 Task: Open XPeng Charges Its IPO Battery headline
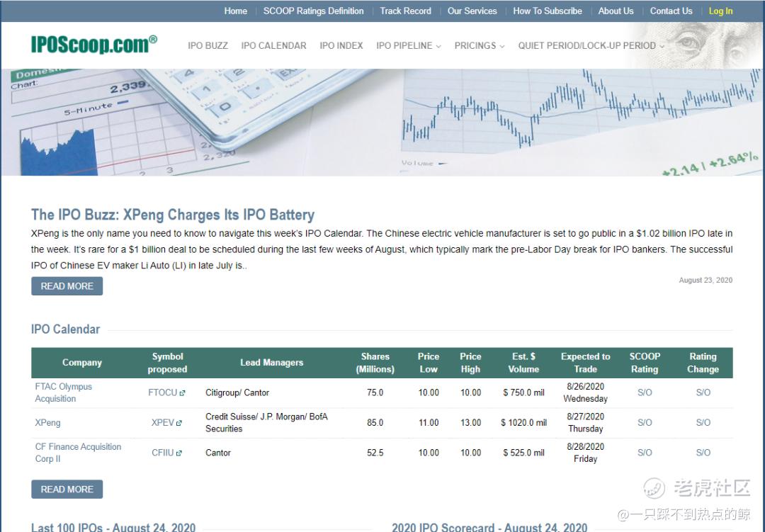tap(173, 215)
